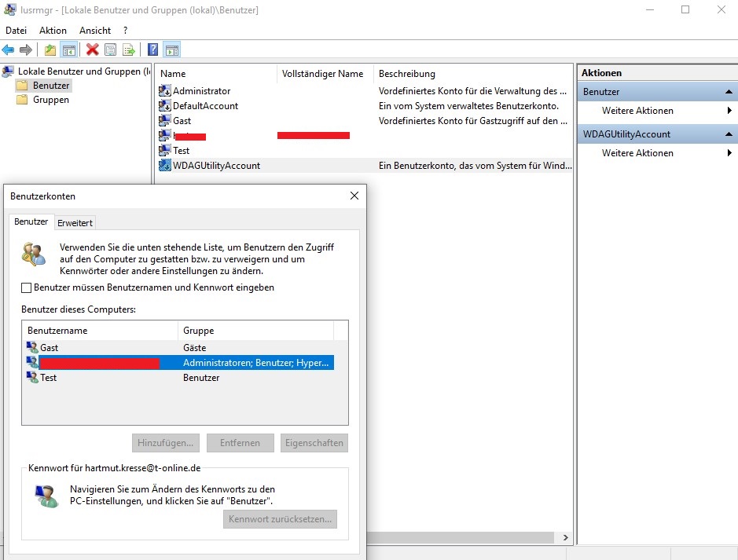Enable 'Benutzer müssen Benutzernamen und Kennwort eingeben' checkbox
The image size is (738, 560).
point(28,287)
